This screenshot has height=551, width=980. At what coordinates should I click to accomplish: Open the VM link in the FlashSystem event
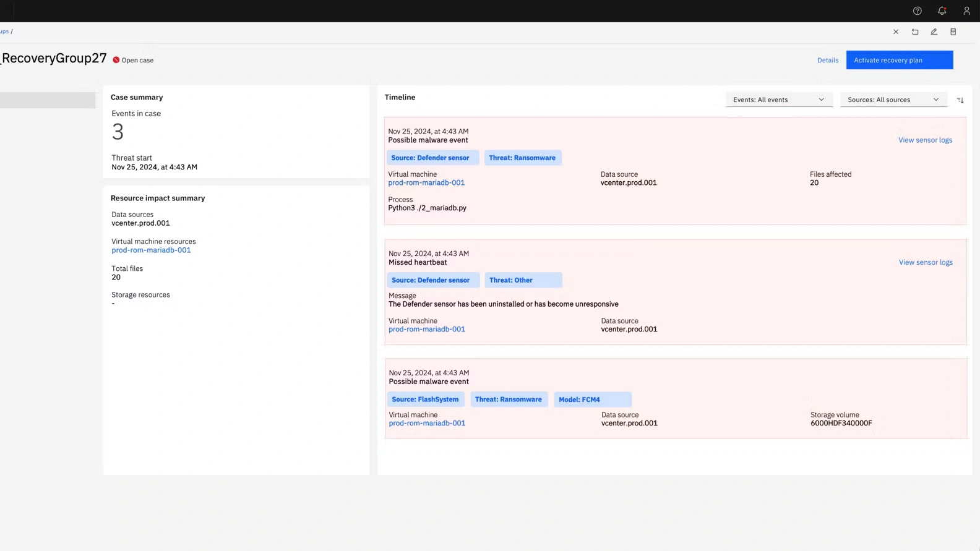tap(427, 424)
